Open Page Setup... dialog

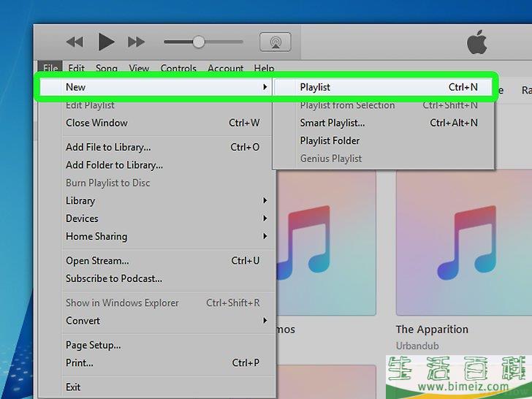click(x=156, y=345)
